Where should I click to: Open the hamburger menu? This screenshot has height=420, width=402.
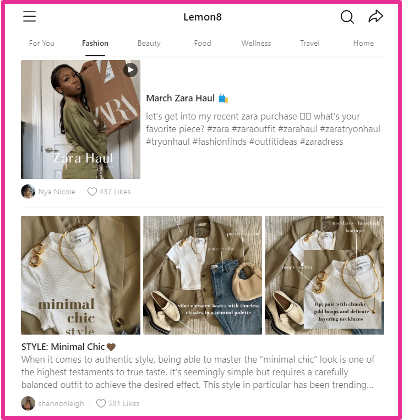(29, 16)
